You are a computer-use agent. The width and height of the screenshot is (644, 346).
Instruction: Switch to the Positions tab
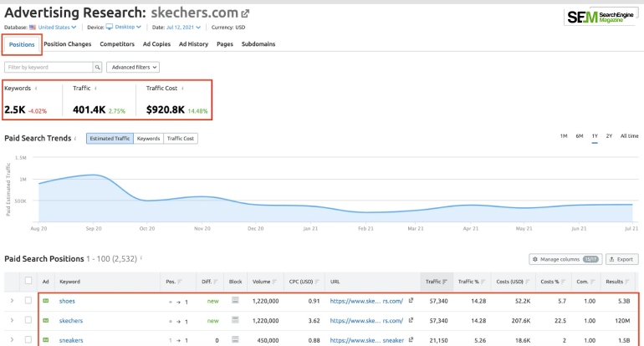[22, 44]
